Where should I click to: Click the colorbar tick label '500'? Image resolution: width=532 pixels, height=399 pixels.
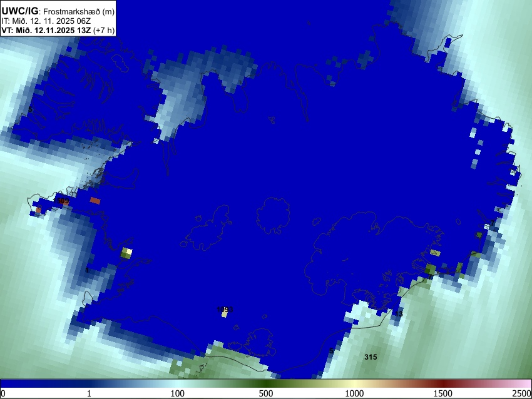pos(266,393)
